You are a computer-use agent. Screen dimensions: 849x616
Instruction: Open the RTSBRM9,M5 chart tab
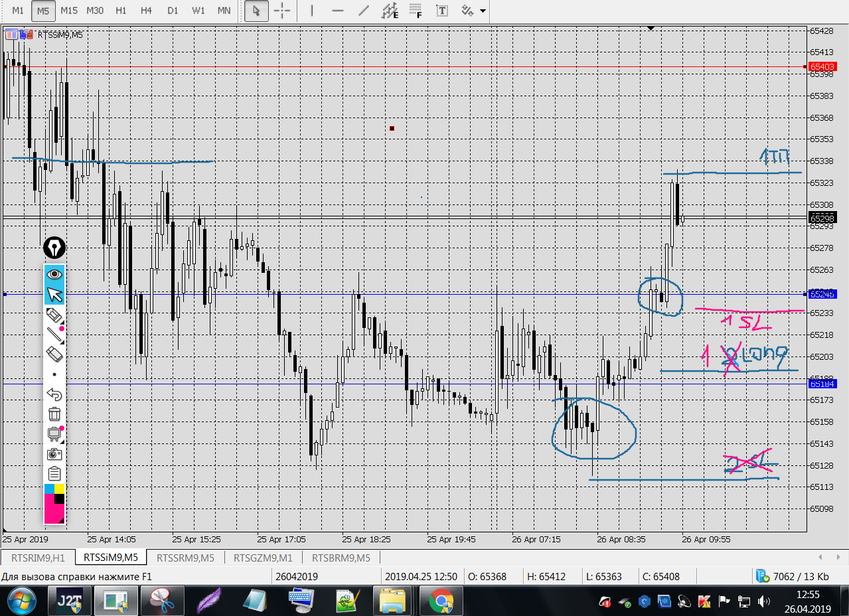(x=341, y=558)
